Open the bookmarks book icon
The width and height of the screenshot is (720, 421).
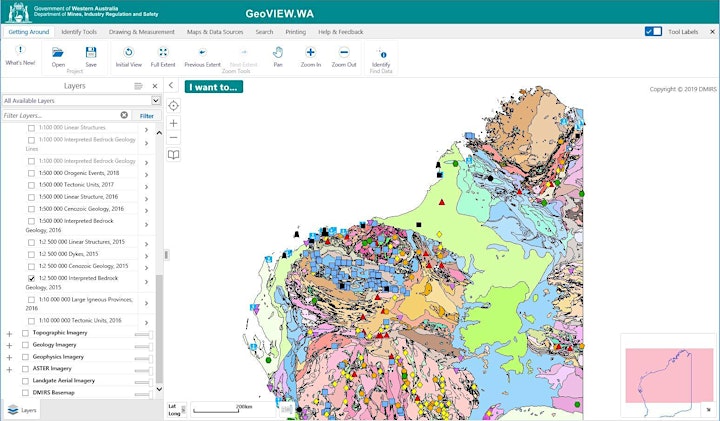tap(173, 155)
